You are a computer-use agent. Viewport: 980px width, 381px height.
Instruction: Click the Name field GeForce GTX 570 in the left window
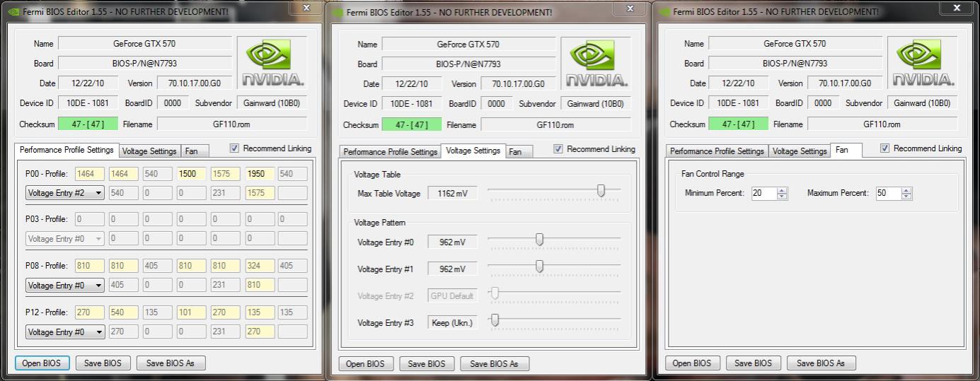click(145, 44)
